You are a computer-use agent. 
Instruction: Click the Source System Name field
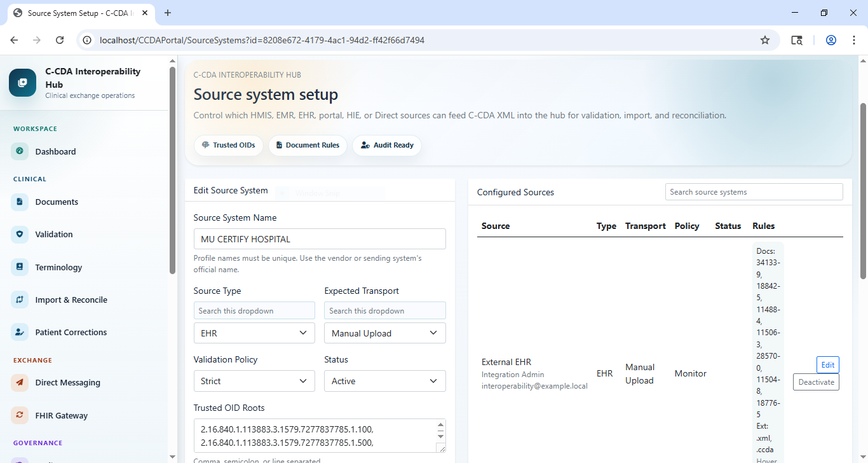(x=320, y=239)
